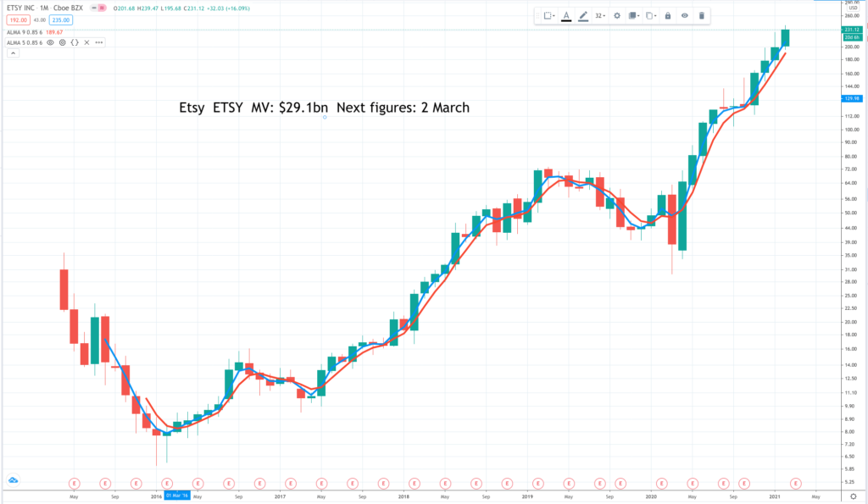The width and height of the screenshot is (868, 504).
Task: Open ALMA 5 more options menu
Action: pos(99,42)
